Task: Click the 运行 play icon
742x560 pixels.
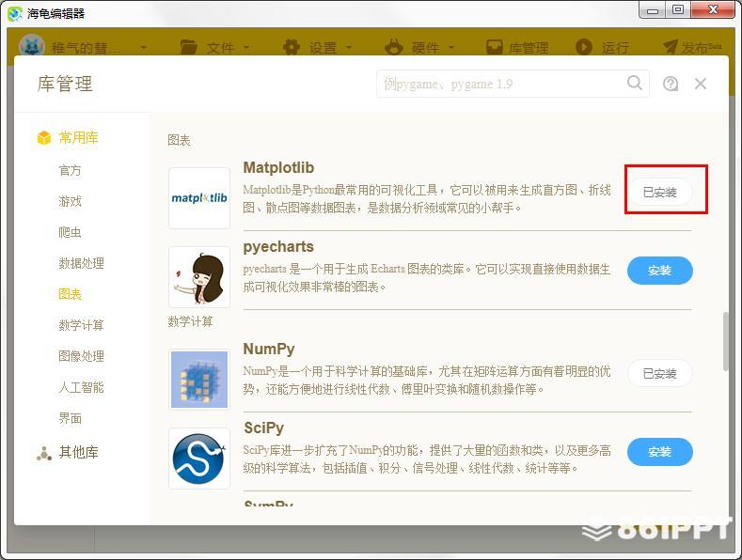Action: [x=583, y=47]
